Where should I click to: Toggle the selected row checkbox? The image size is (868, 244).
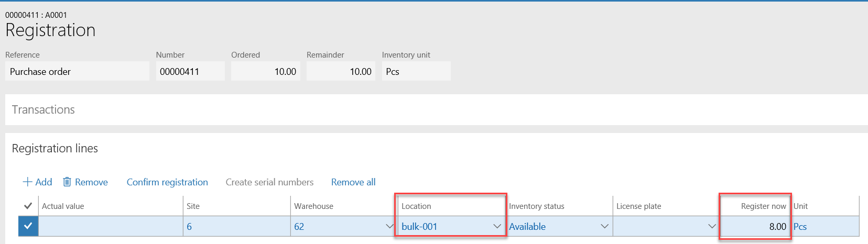[28, 226]
